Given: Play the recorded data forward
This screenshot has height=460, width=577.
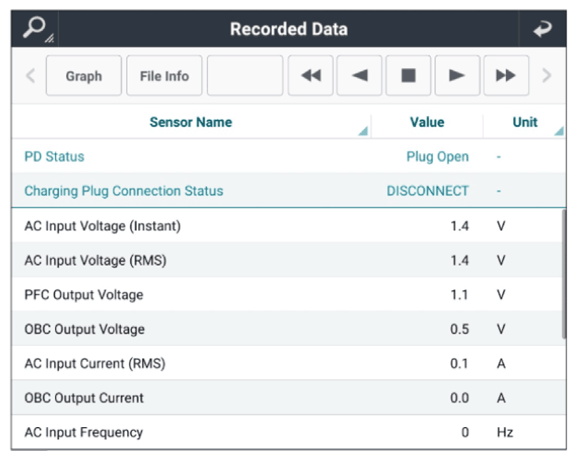Looking at the screenshot, I should (x=457, y=75).
